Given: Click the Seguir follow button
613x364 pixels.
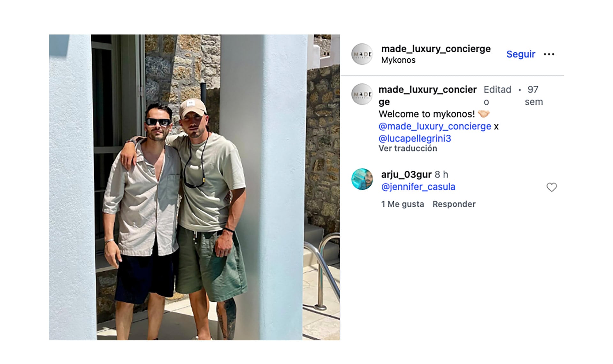Looking at the screenshot, I should [x=520, y=54].
